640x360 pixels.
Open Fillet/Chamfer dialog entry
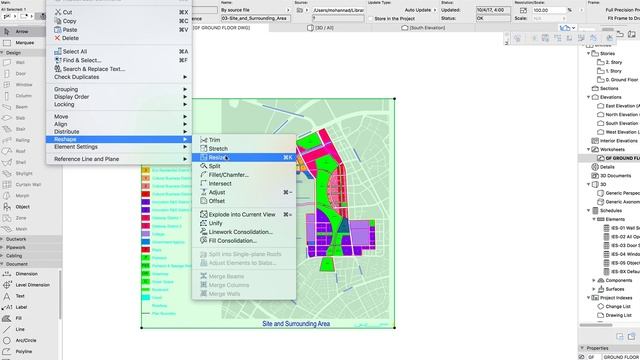(244, 175)
